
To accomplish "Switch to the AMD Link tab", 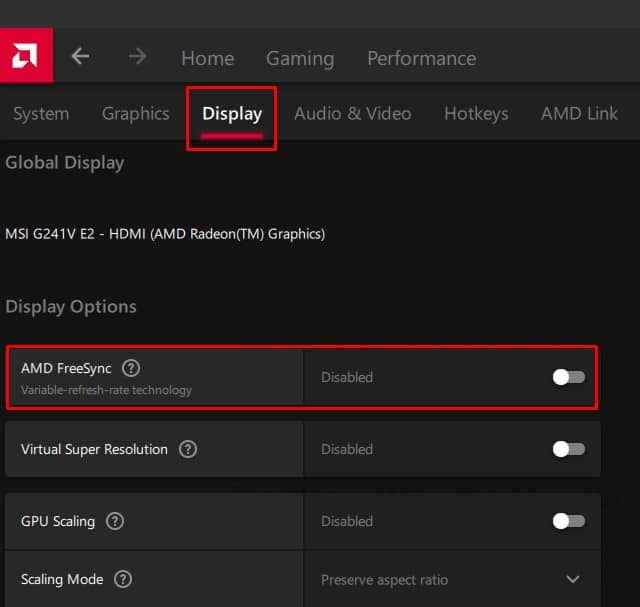I will pyautogui.click(x=579, y=113).
